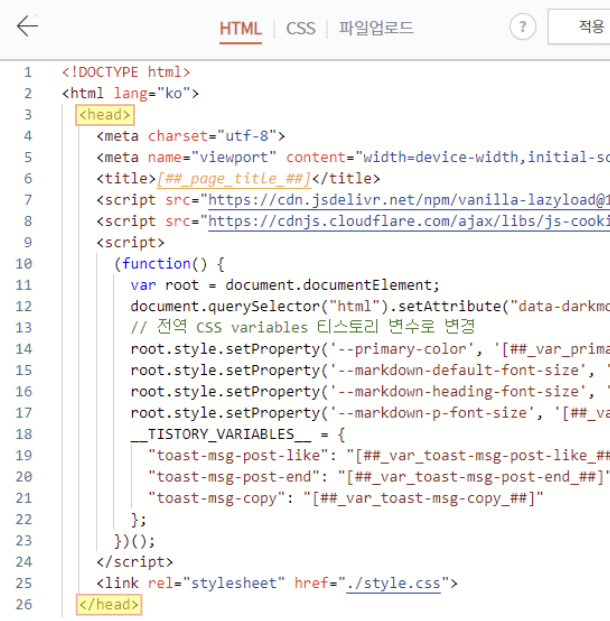Click the rel="stylesheet" attribute
The width and height of the screenshot is (610, 621).
point(216,583)
